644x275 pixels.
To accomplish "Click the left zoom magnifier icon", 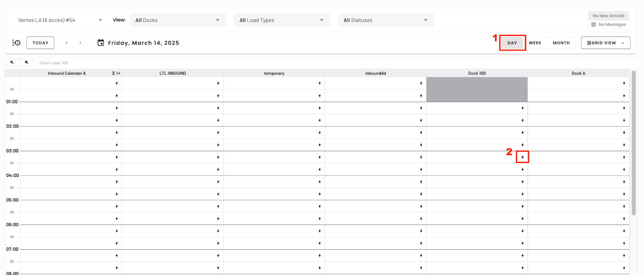I will point(12,63).
